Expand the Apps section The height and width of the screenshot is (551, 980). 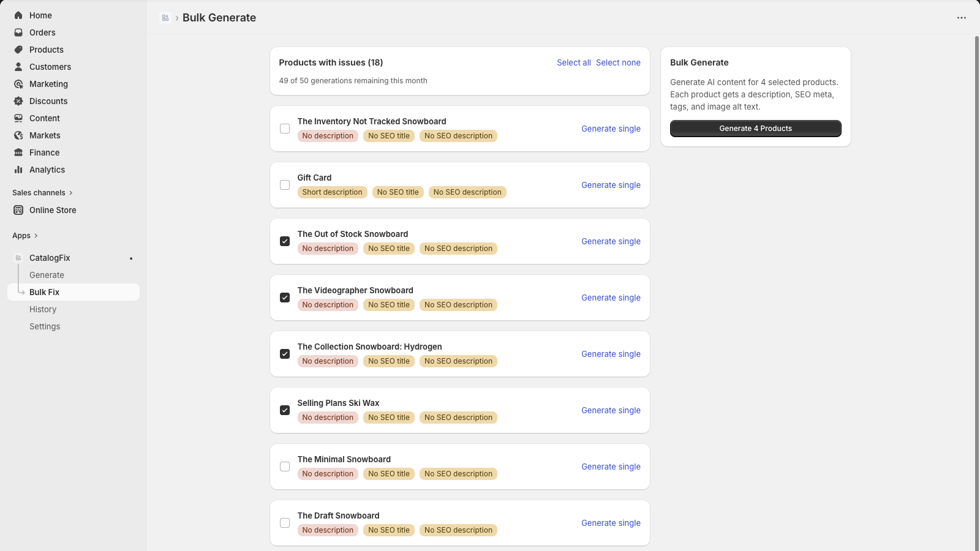click(25, 235)
